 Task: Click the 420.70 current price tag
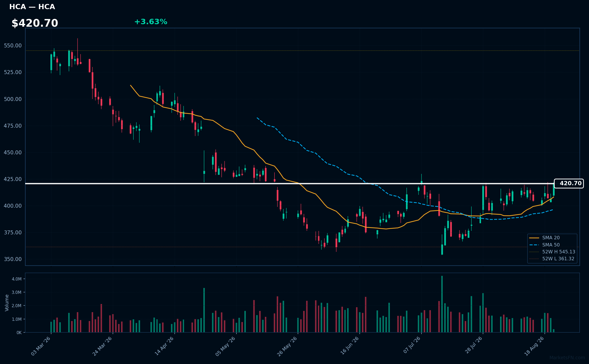pyautogui.click(x=569, y=183)
